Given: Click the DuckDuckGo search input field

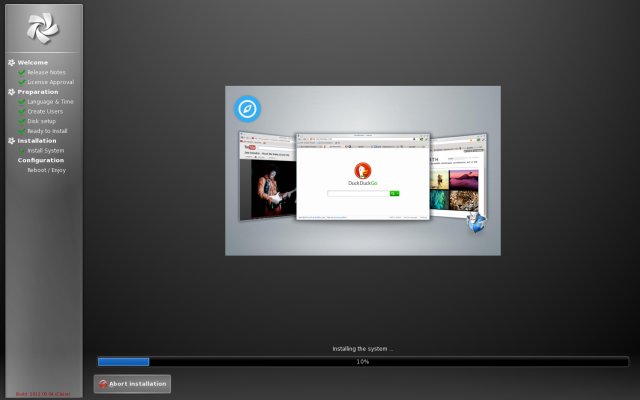Looking at the screenshot, I should (x=358, y=193).
